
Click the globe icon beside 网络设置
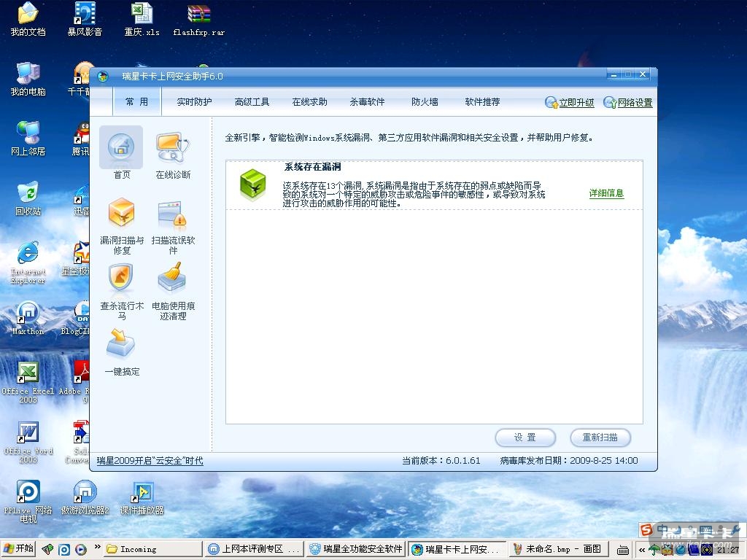click(x=610, y=102)
